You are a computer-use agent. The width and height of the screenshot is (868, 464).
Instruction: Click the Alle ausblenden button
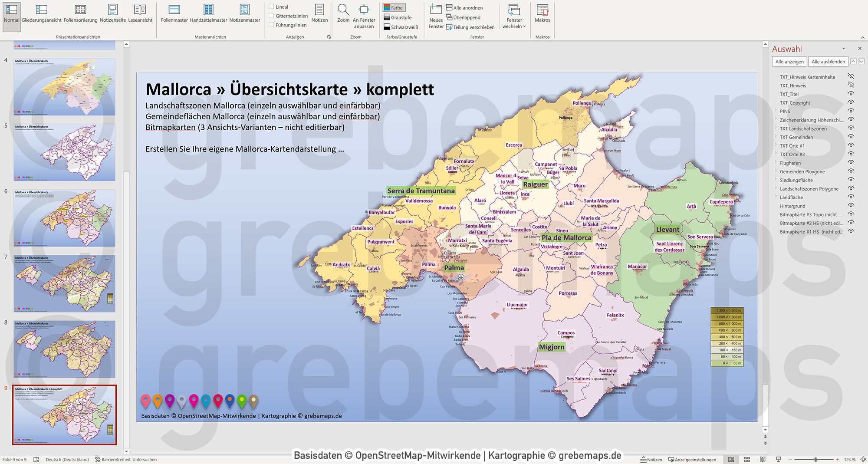pos(828,61)
